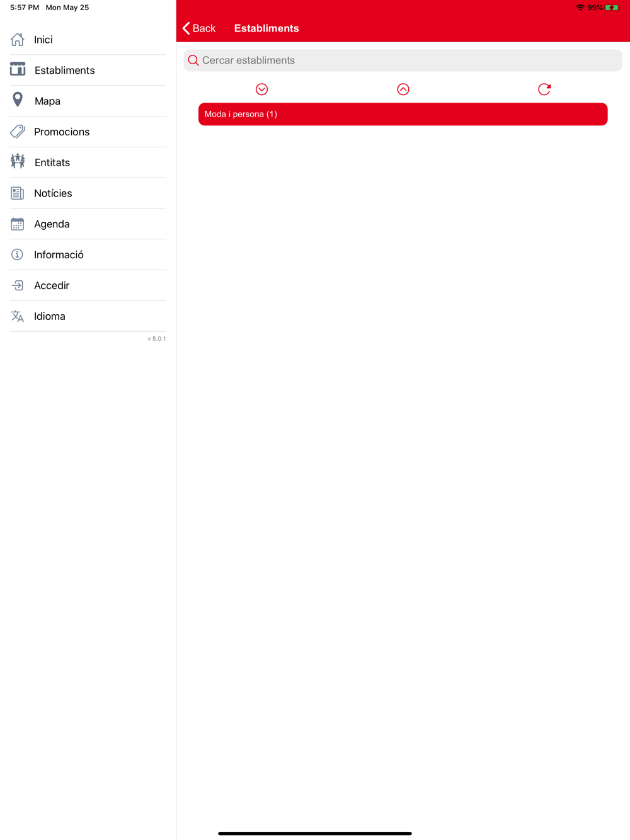The height and width of the screenshot is (840, 630).
Task: Click the Informació info circle icon
Action: pos(18,254)
